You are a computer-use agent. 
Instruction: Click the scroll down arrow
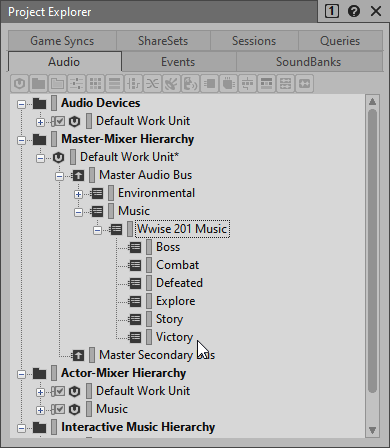point(372,430)
